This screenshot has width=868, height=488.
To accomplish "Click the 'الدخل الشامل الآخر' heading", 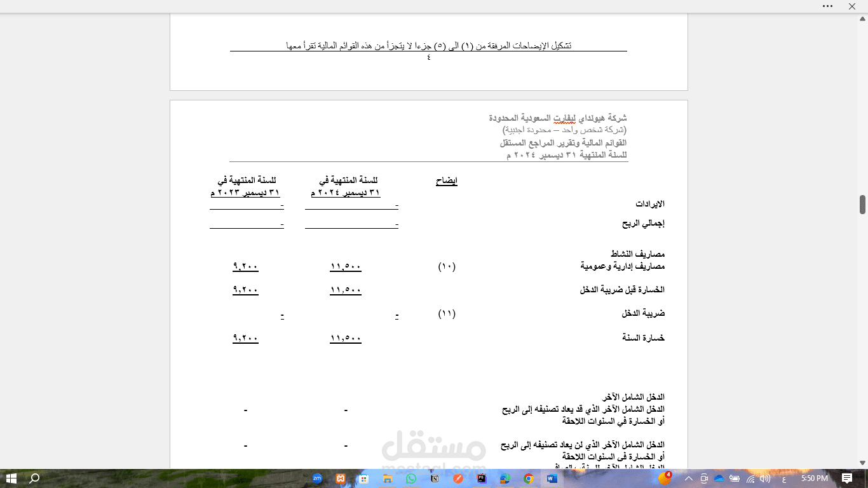I will coord(633,397).
